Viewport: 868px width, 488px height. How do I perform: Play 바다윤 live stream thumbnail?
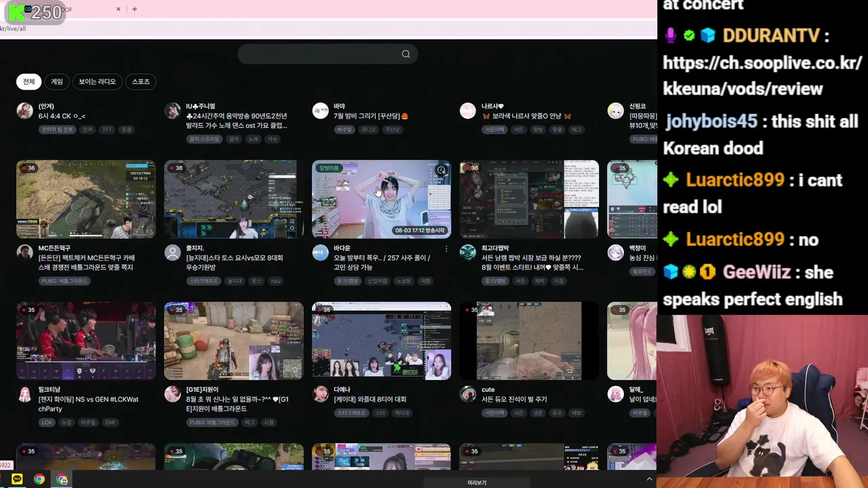[382, 199]
